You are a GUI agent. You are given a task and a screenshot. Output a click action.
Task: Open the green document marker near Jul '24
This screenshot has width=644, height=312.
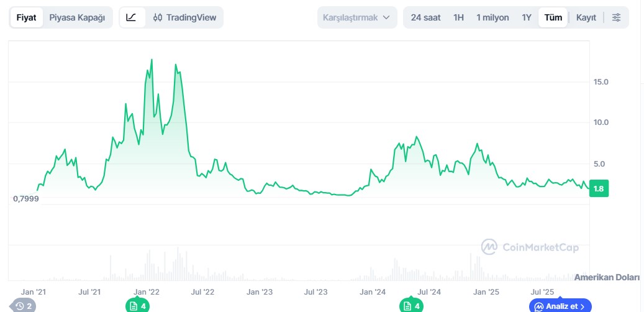click(411, 306)
